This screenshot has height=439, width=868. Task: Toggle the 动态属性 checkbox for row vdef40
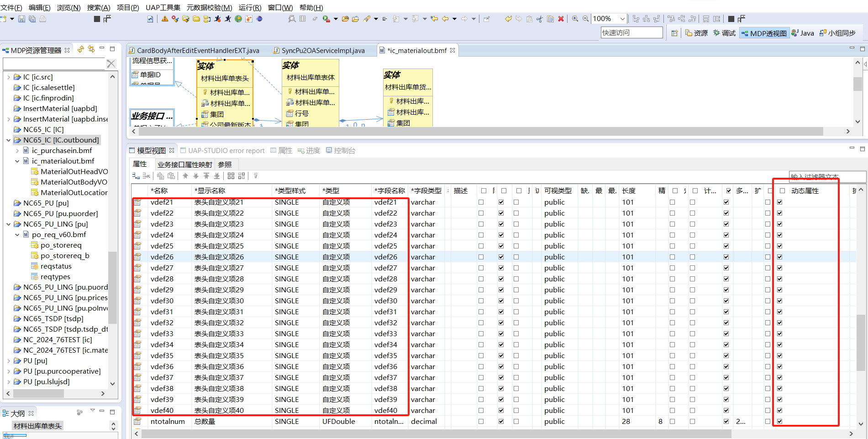[x=780, y=410]
